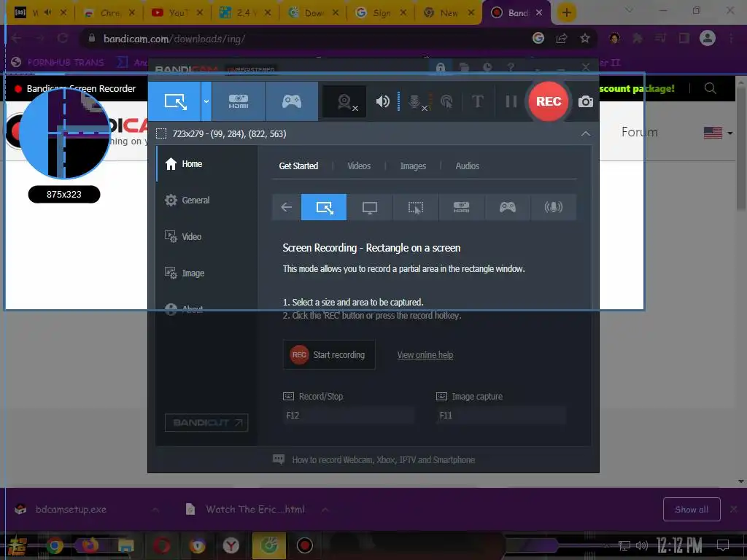Image resolution: width=747 pixels, height=560 pixels.
Task: Open the website search magnifier icon
Action: (710, 88)
